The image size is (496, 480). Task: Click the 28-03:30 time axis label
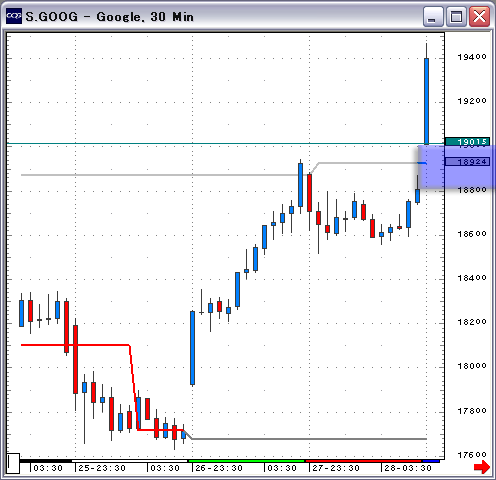click(x=408, y=468)
